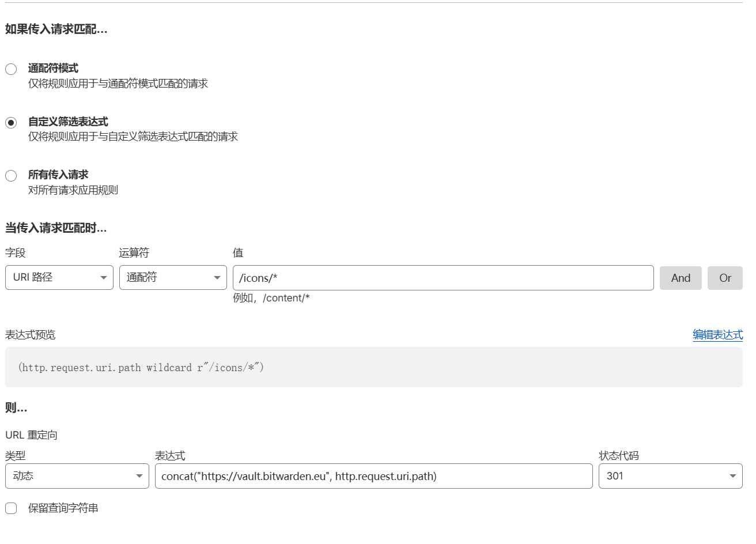Click the caret arrow of the 301 status dropdown
The height and width of the screenshot is (544, 756).
[x=733, y=476]
